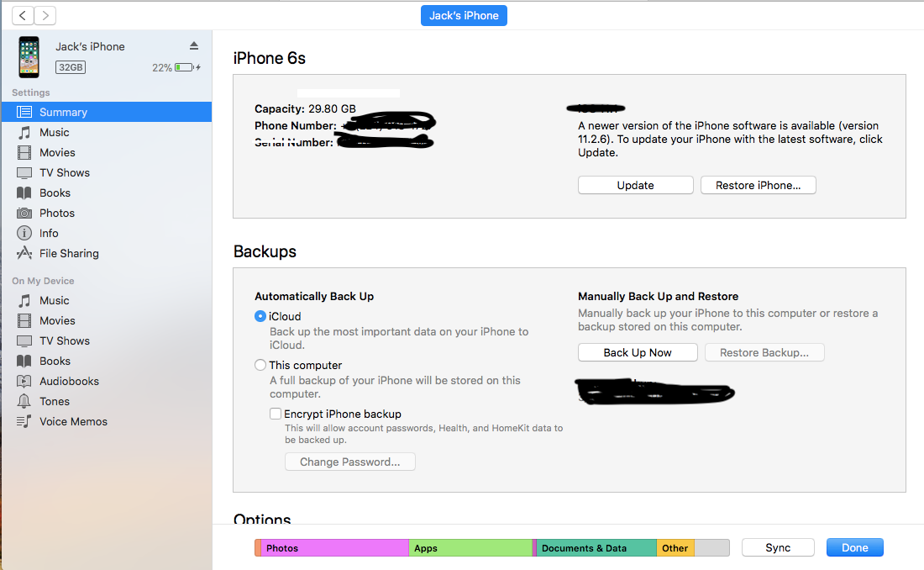Eject Jack's iPhone with the eject icon
Screen dimensions: 924x570
[194, 45]
